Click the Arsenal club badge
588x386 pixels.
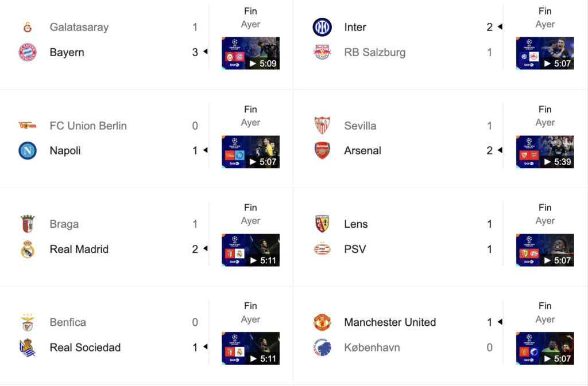322,150
